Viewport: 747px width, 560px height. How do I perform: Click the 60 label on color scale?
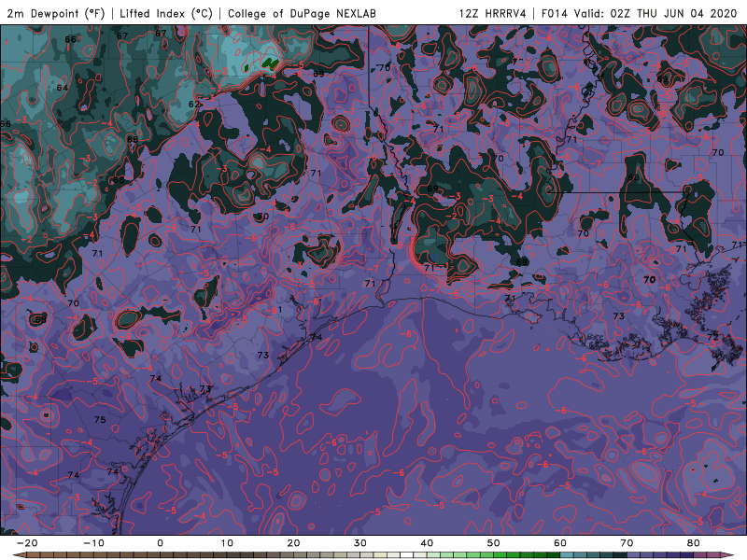pos(560,543)
